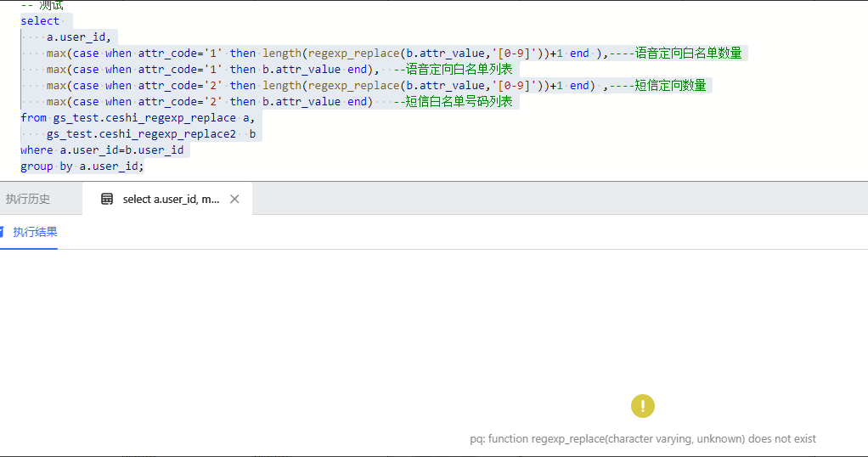Click the icon beside 执行结果
Viewport: 868px width, 457px height.
coord(2,232)
